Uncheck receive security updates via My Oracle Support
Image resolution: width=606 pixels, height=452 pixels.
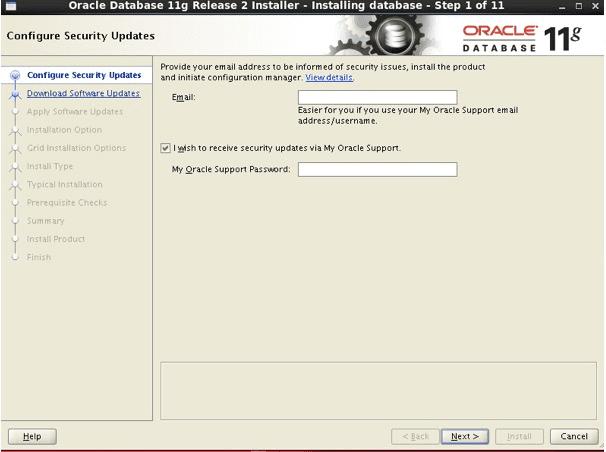(165, 148)
